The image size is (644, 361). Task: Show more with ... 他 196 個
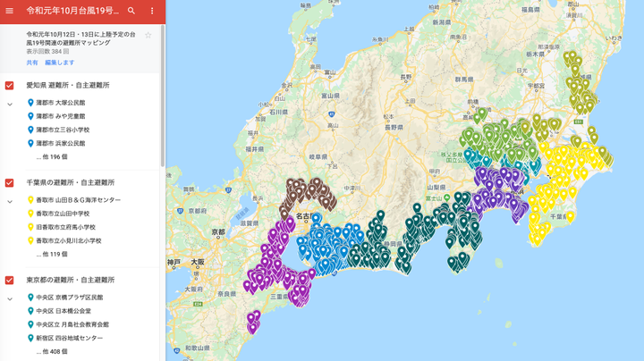(52, 156)
